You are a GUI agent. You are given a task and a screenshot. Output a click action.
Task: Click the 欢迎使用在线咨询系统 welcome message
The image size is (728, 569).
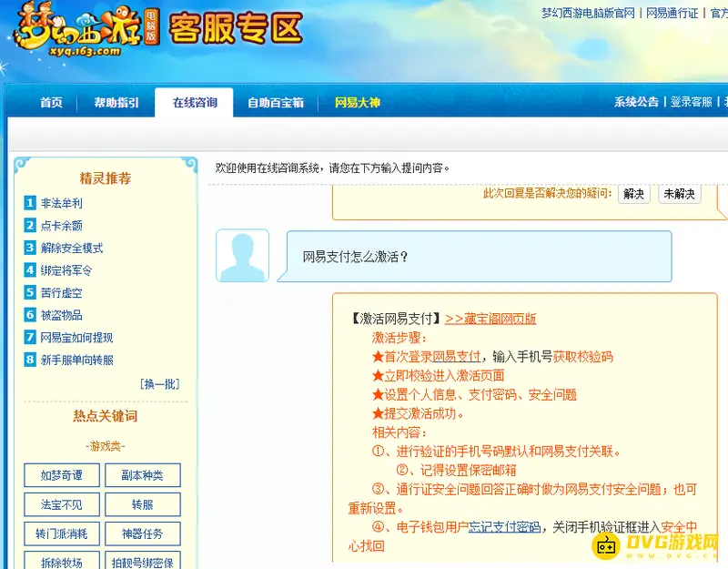click(x=332, y=168)
